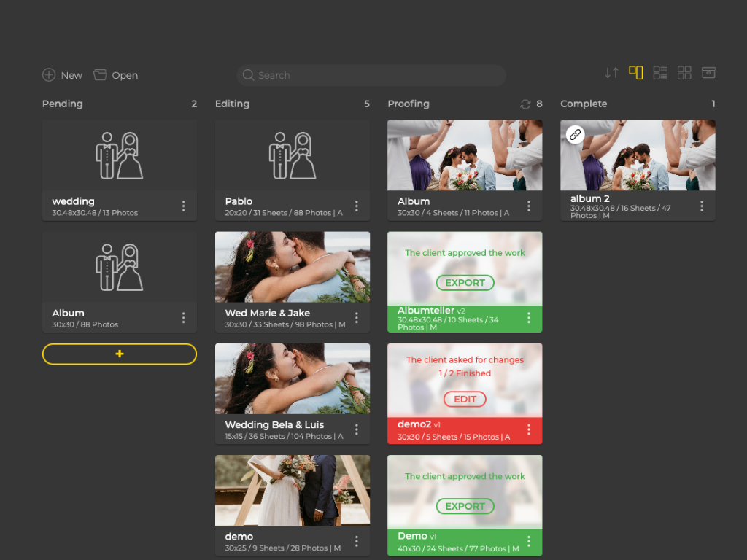Click the Editing column header
The width and height of the screenshot is (747, 560).
[232, 104]
